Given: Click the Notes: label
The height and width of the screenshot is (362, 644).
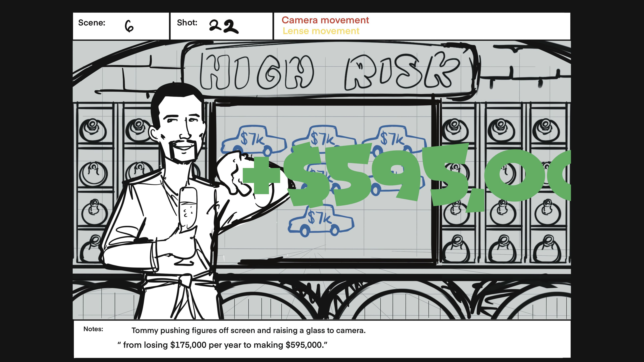Looking at the screenshot, I should pos(93,329).
